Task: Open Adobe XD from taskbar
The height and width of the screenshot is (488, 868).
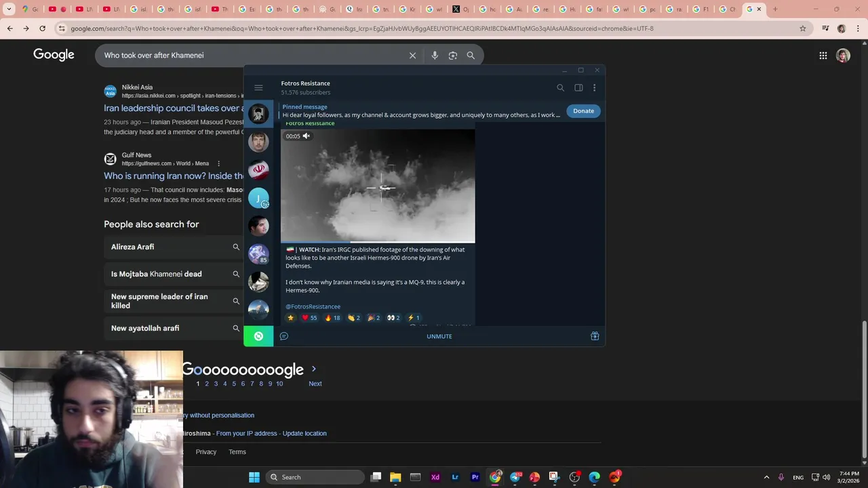Action: 435,477
